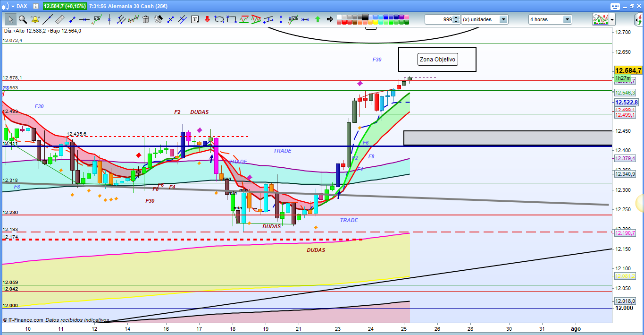Open the hammer and wrench settings
644x335 pixels.
tap(158, 19)
